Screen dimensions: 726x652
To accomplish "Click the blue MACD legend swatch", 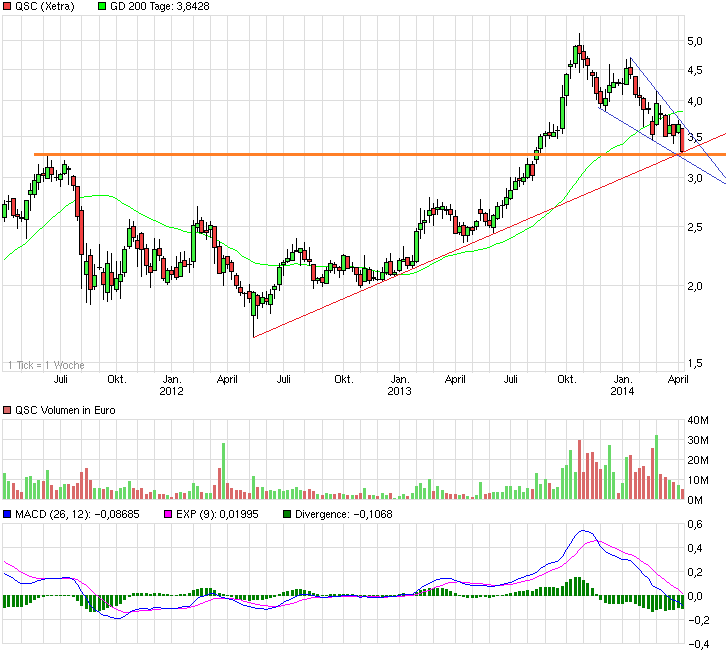I will (x=6, y=514).
